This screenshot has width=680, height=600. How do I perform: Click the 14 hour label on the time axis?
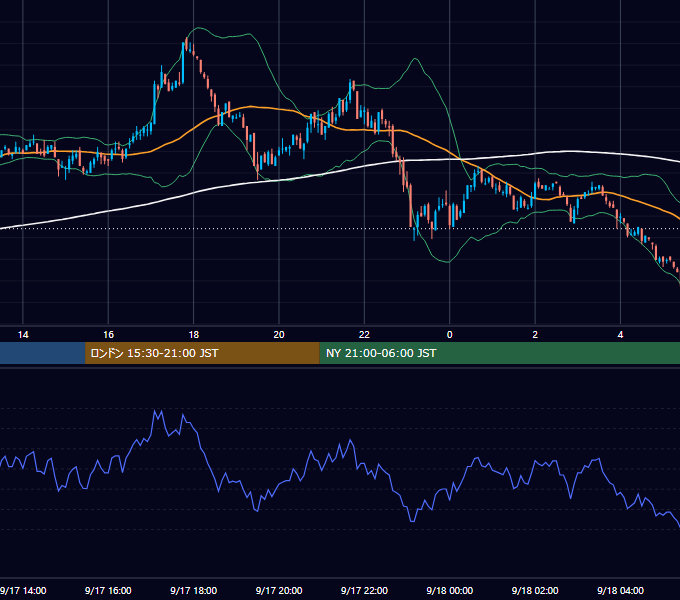pyautogui.click(x=23, y=335)
